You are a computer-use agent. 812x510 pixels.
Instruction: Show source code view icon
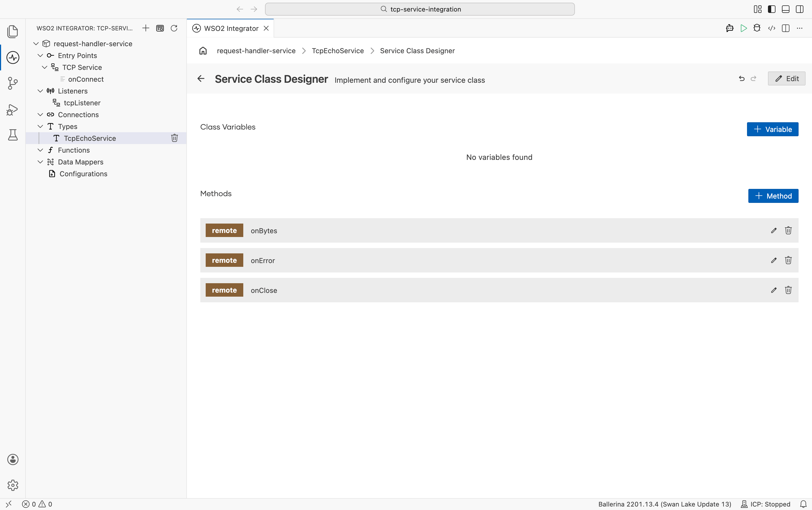[x=771, y=28]
